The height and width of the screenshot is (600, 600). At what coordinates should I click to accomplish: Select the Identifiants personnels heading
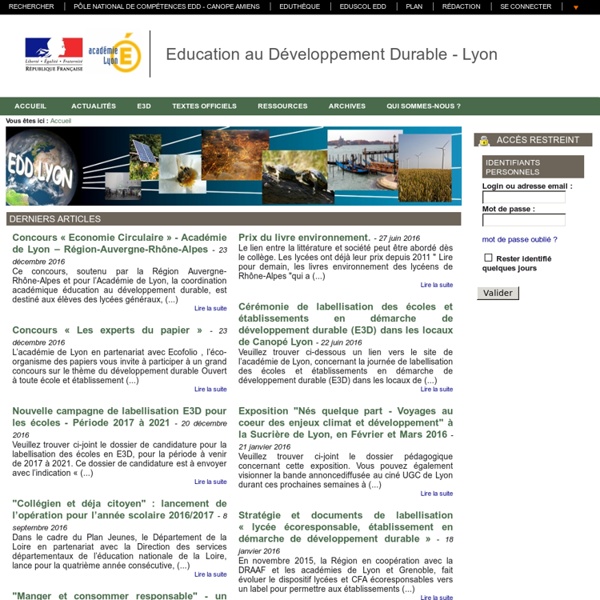click(x=533, y=167)
